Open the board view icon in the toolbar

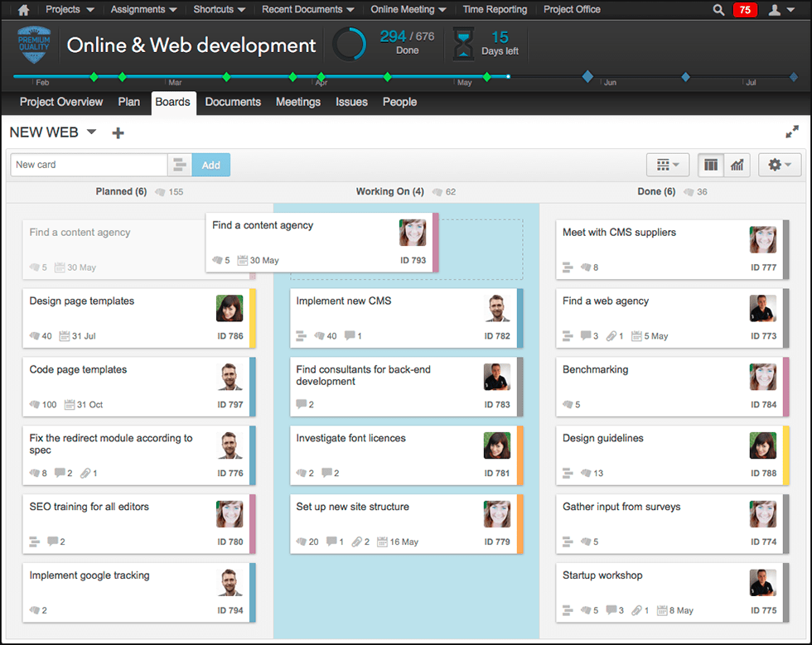(x=710, y=165)
